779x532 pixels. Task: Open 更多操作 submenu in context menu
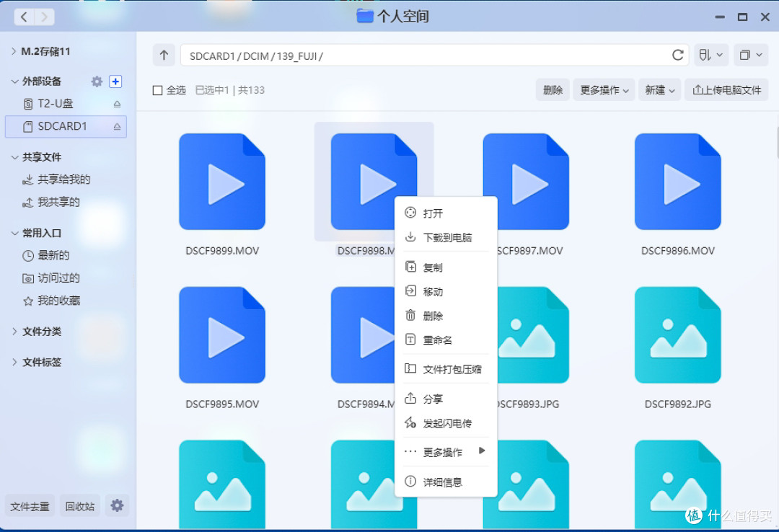(446, 452)
